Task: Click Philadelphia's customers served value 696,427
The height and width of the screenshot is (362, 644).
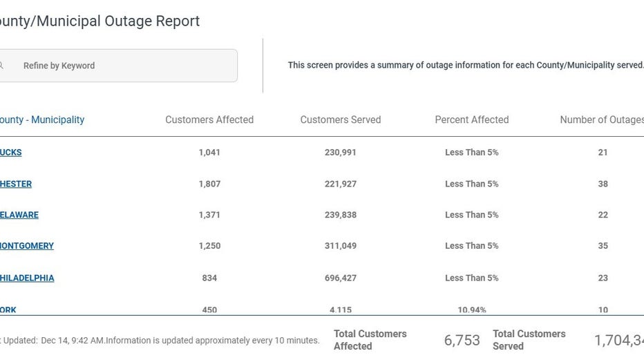Action: pyautogui.click(x=341, y=278)
